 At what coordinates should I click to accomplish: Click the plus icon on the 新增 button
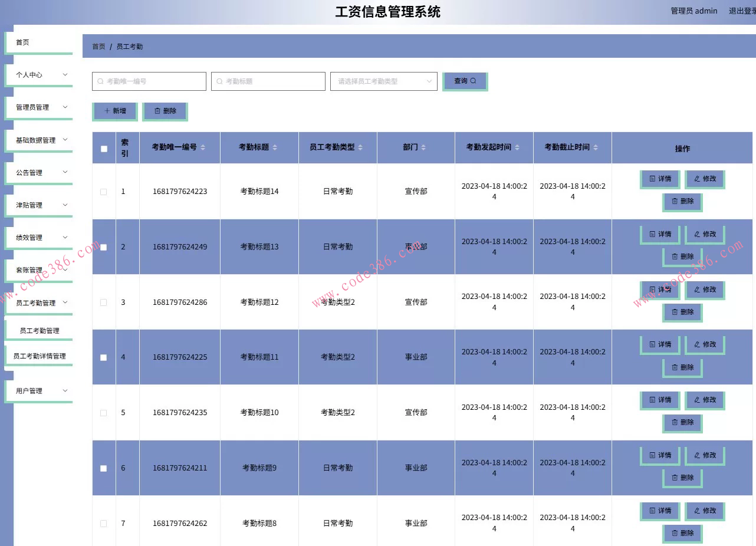tap(107, 111)
